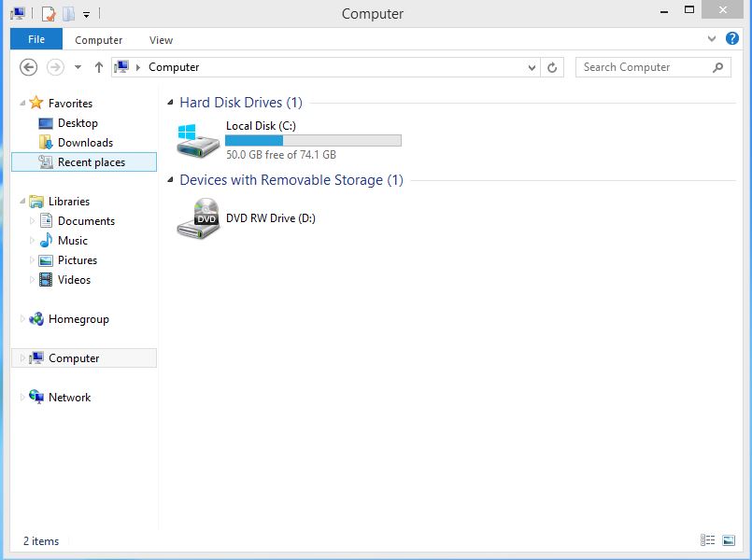Click the C: drive space usage bar
Image resolution: width=752 pixels, height=560 pixels.
tap(313, 140)
